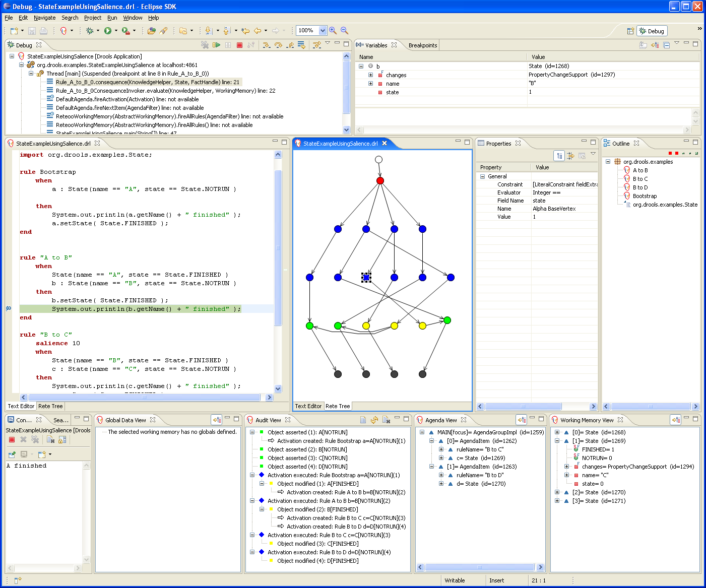The height and width of the screenshot is (588, 706).
Task: Switch to Text Editor tab below the Rete graph
Action: click(x=308, y=406)
